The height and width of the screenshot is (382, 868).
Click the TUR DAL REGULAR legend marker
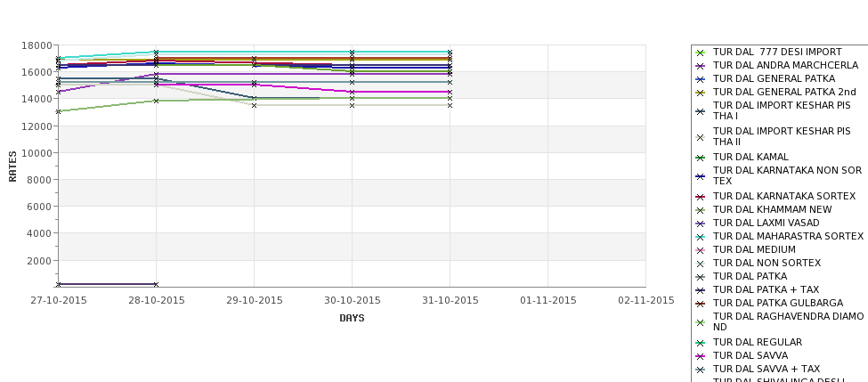coord(701,343)
